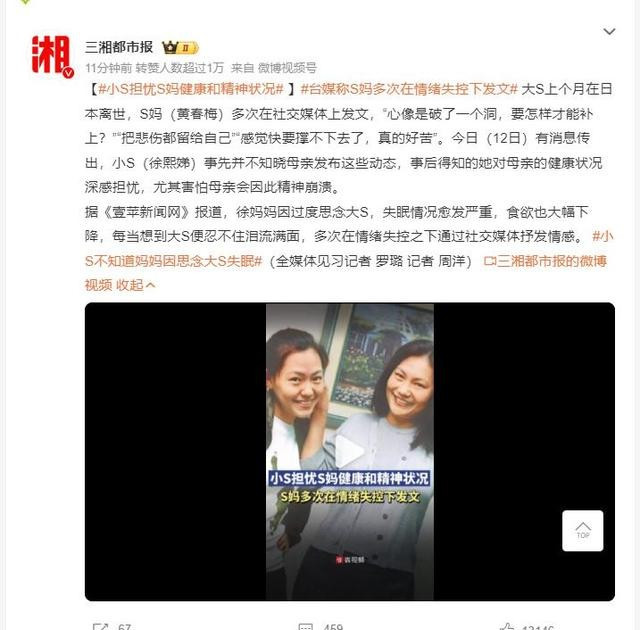Click video icon before 三湘都市报的微博视频
This screenshot has width=640, height=630.
click(x=489, y=261)
